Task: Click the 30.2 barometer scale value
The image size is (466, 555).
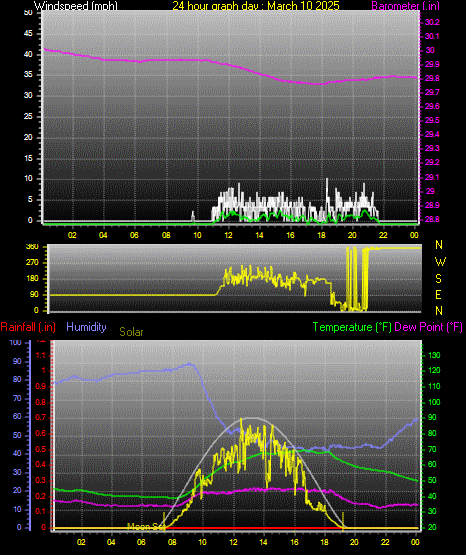Action: 432,22
